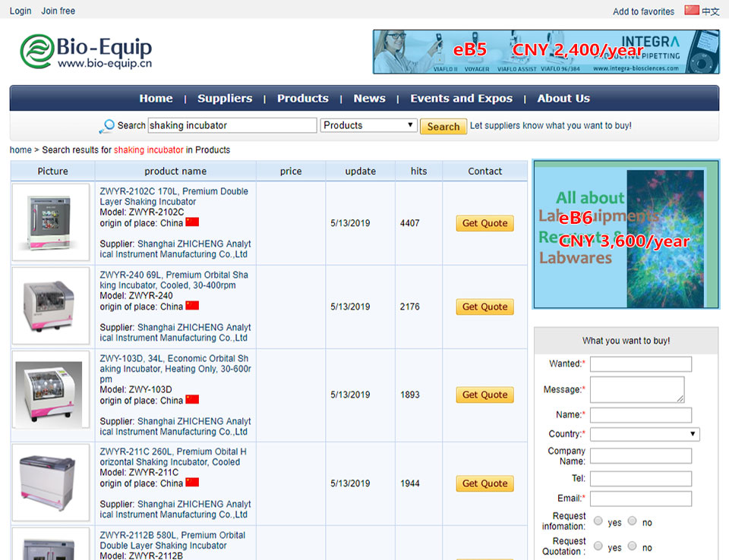This screenshot has width=729, height=560.
Task: Open Suppliers in navigation bar
Action: [225, 99]
